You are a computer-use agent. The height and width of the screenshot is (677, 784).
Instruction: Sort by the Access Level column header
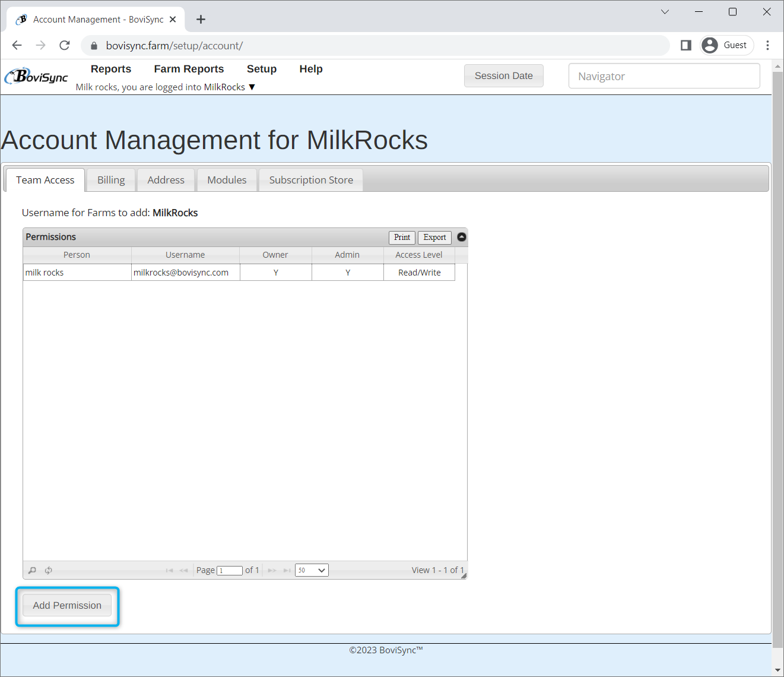[x=419, y=255]
